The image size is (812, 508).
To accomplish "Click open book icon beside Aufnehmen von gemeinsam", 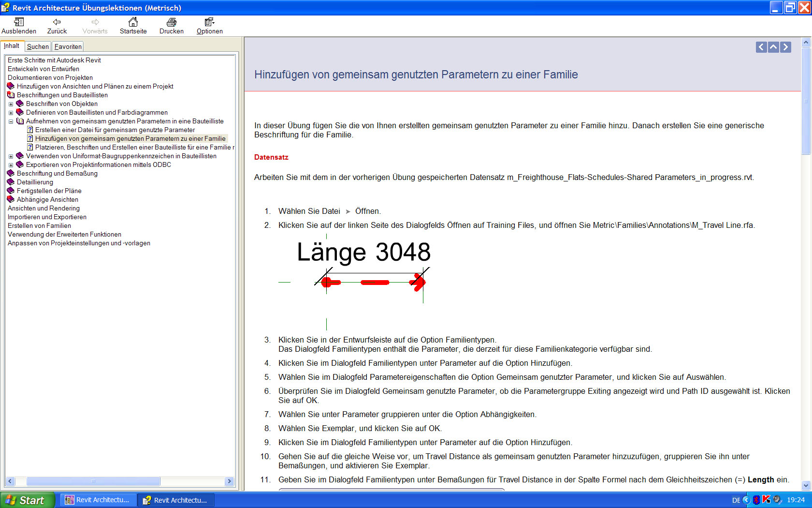I will [x=20, y=121].
